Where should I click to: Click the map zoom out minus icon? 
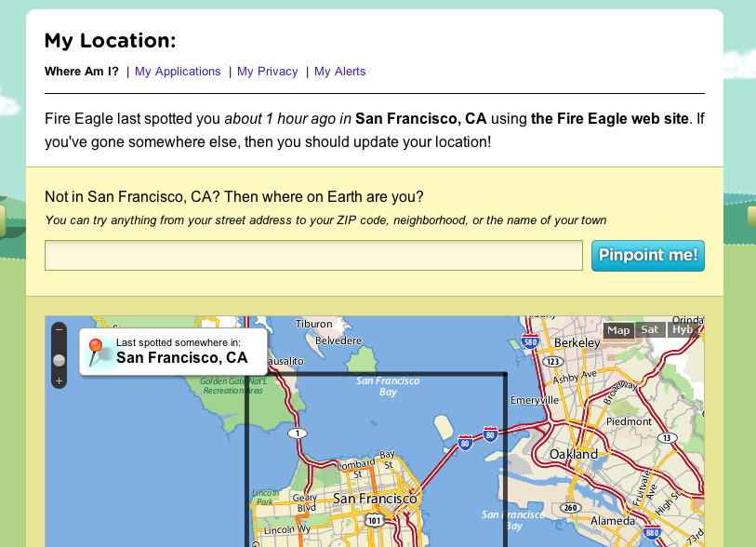click(59, 330)
